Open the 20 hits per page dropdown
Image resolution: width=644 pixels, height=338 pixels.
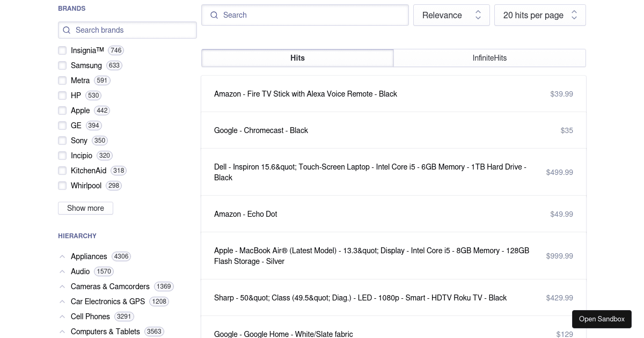tap(540, 15)
